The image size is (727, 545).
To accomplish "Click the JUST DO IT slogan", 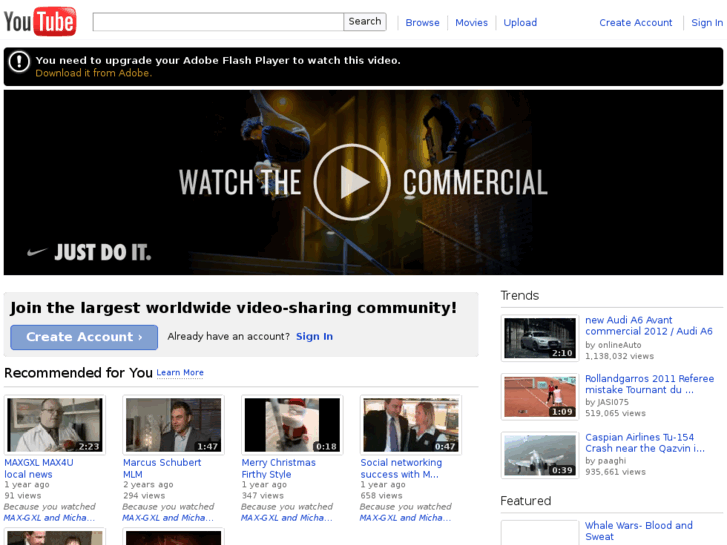I will tap(103, 253).
